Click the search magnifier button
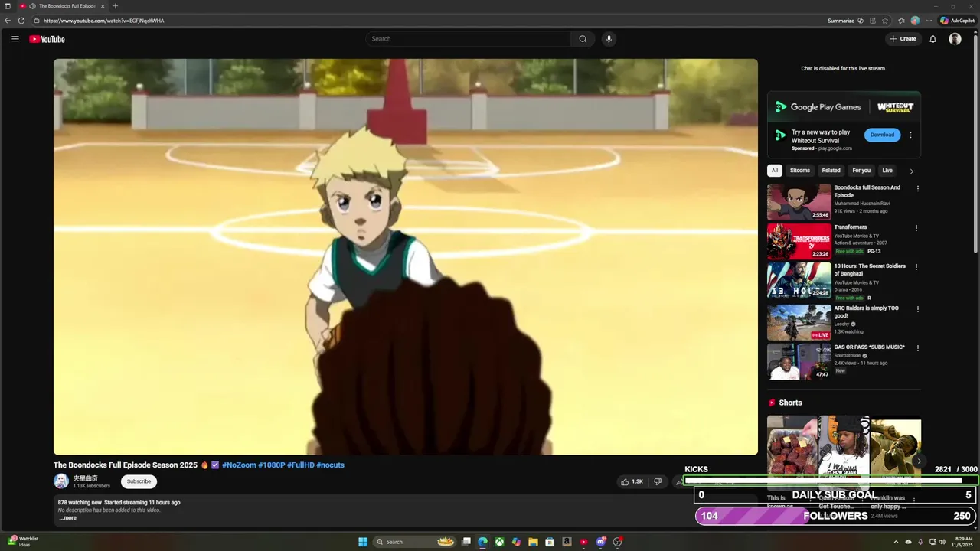The image size is (980, 551). point(583,39)
